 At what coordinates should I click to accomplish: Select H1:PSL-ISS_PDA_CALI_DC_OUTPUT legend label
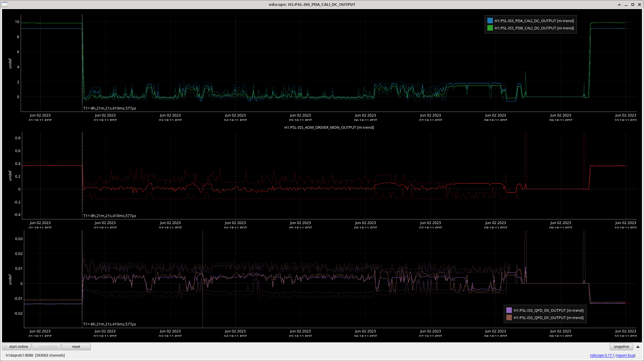tap(534, 21)
